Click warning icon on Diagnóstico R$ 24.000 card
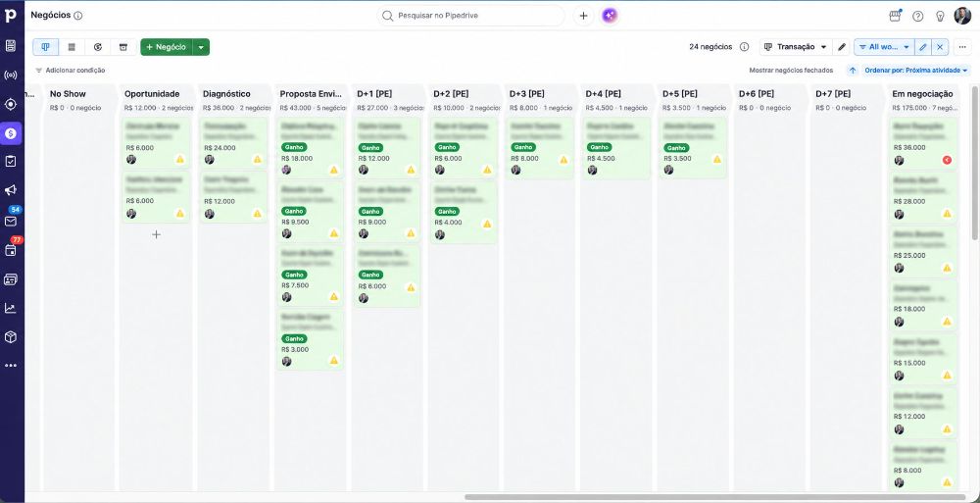Image resolution: width=980 pixels, height=503 pixels. point(258,160)
